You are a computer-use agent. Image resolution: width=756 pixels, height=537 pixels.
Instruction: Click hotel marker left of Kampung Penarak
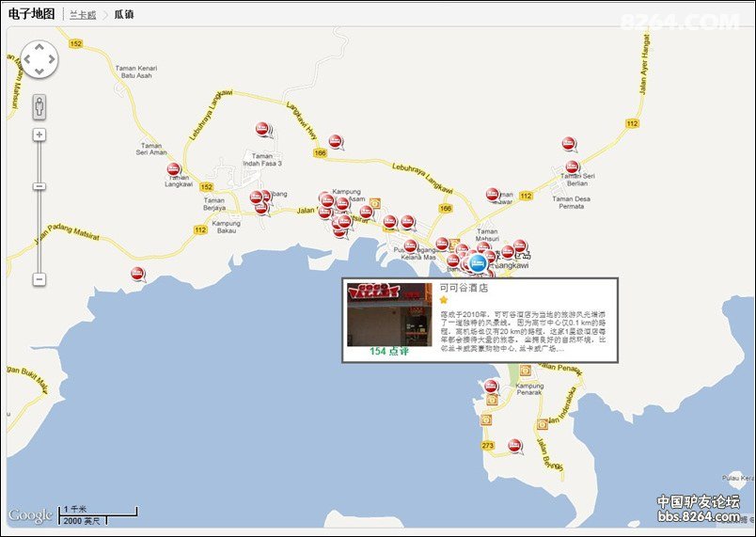(x=491, y=387)
